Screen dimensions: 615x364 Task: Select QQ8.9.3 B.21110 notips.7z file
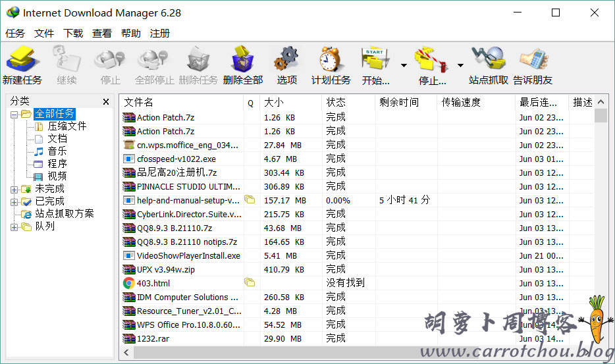pos(187,242)
